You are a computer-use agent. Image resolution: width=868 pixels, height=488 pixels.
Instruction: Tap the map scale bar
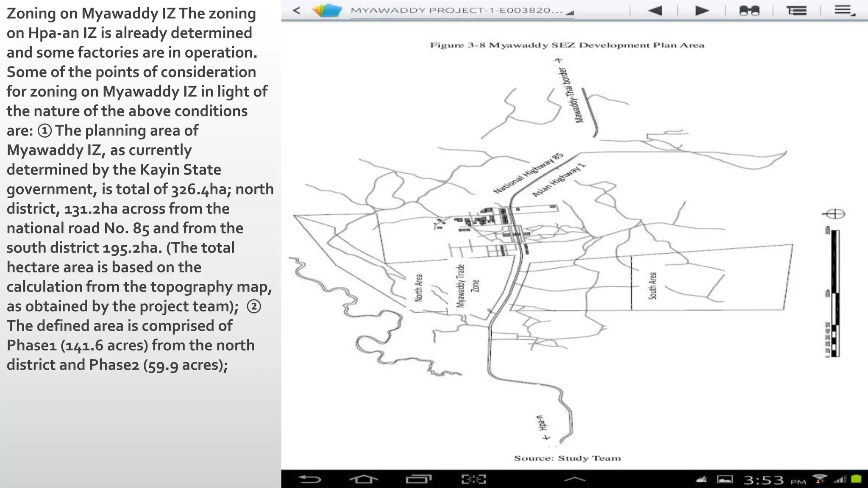pos(833,292)
